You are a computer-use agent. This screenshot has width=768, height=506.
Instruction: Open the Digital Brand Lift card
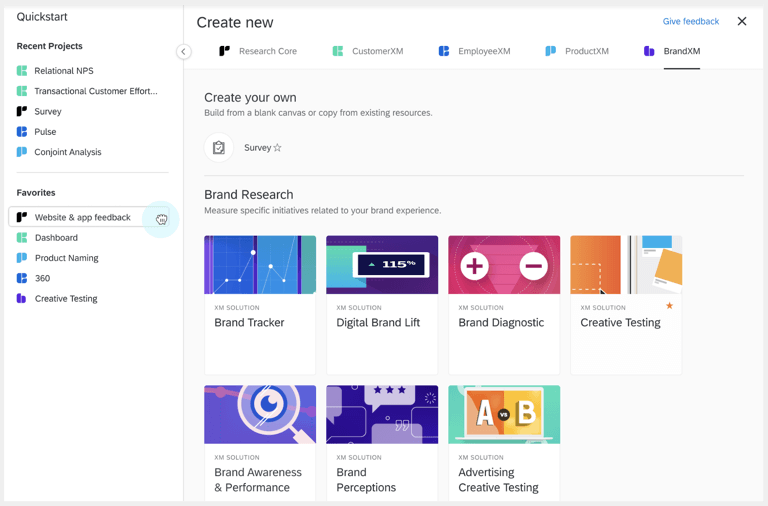(382, 305)
